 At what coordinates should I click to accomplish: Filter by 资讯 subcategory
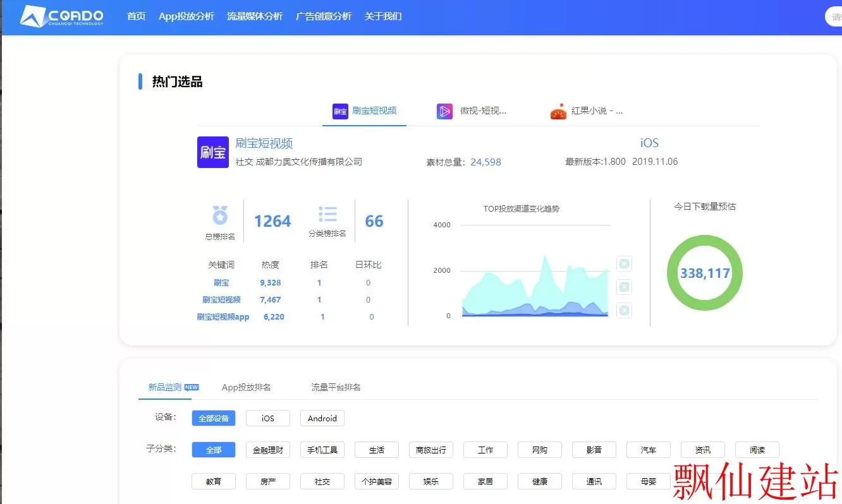tap(703, 450)
